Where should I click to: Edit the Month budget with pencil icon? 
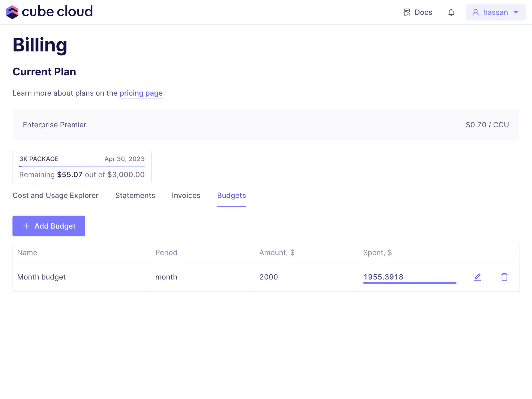tap(477, 277)
